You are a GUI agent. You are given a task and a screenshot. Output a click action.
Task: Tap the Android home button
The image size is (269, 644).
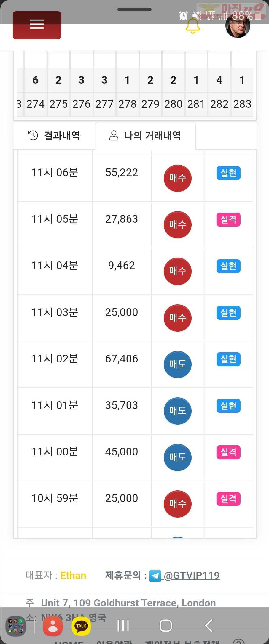[166, 626]
